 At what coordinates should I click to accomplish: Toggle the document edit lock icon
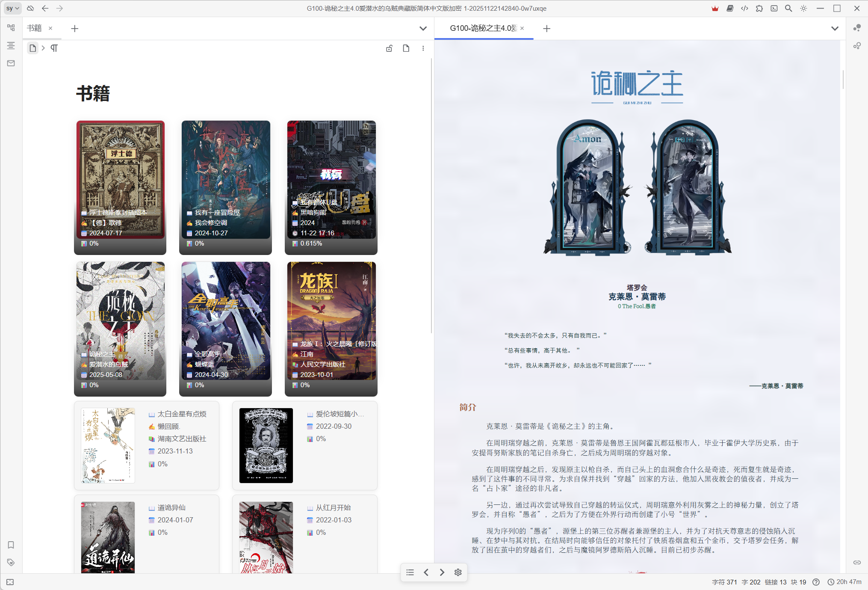click(x=389, y=48)
